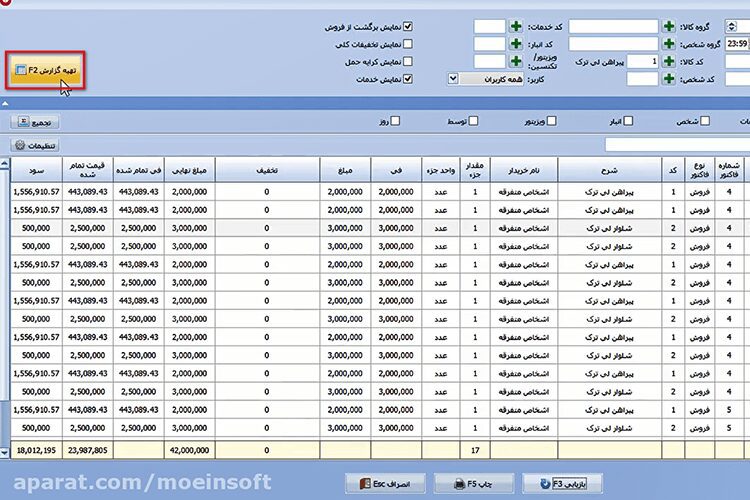This screenshot has height=500, width=750.
Task: Click the تجمیع aggregate button
Action: tap(35, 122)
